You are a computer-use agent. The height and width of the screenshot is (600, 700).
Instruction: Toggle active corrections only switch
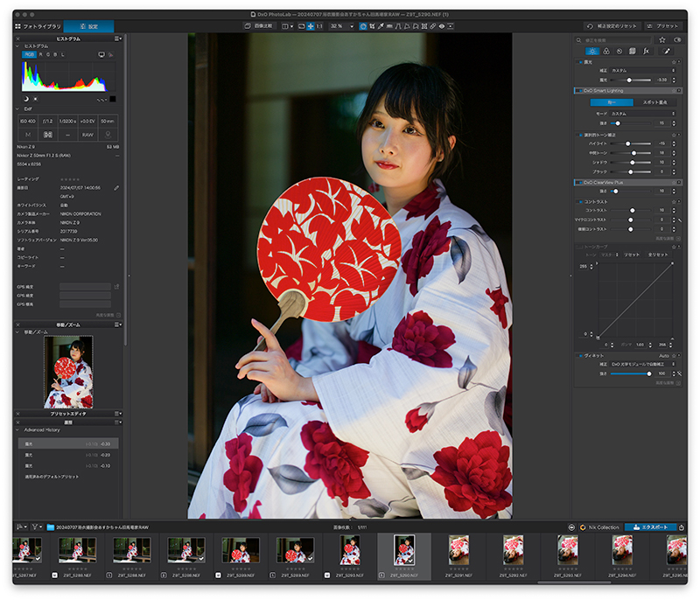coord(677,39)
